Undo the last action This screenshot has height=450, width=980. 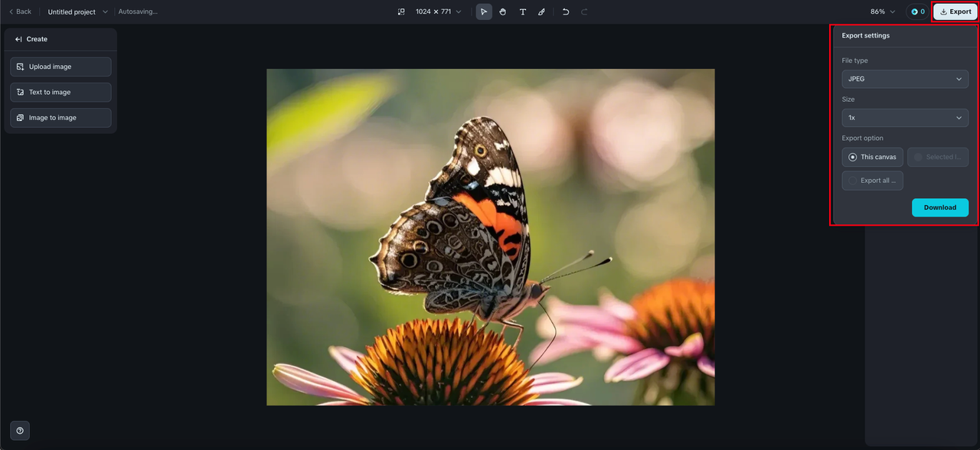click(x=566, y=11)
